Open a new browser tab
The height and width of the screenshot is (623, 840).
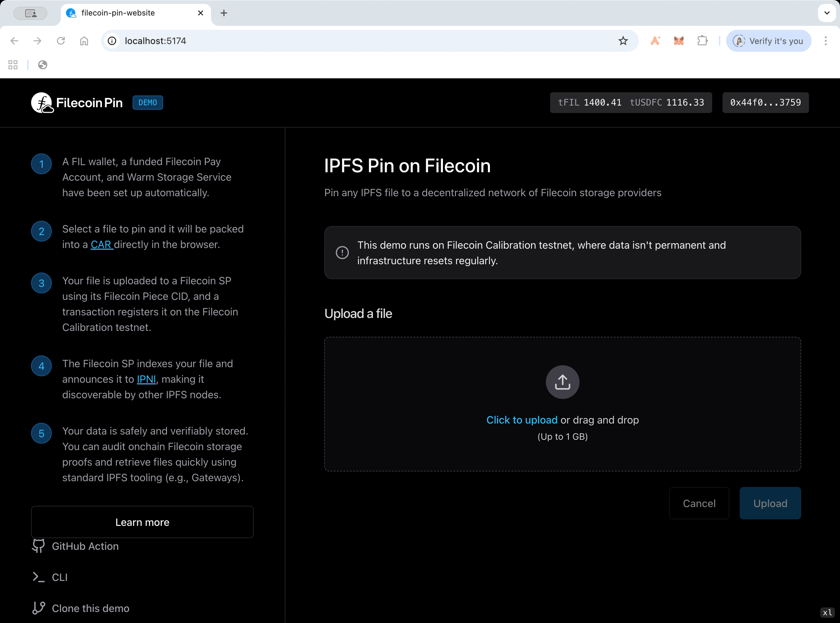pyautogui.click(x=224, y=13)
